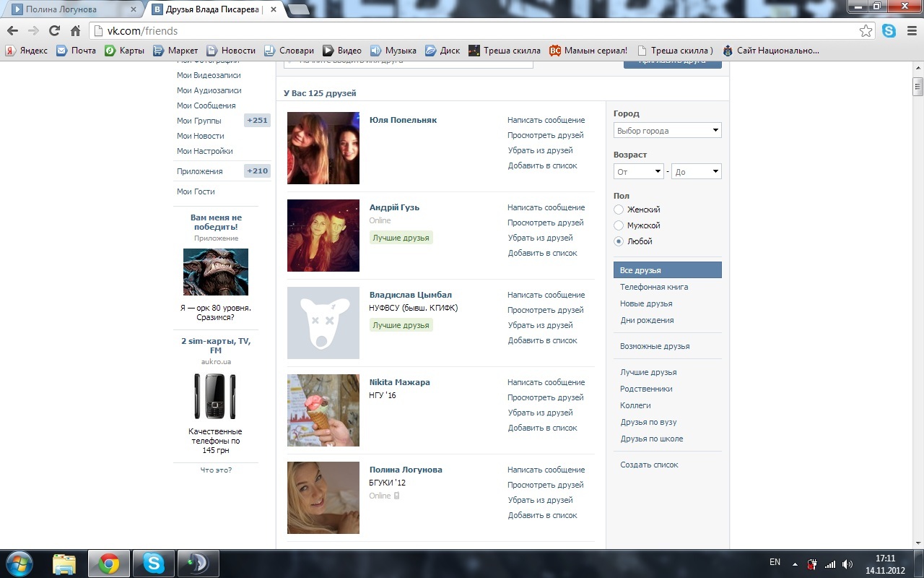924x578 pixels.
Task: Go back with browser back arrow
Action: pyautogui.click(x=12, y=31)
